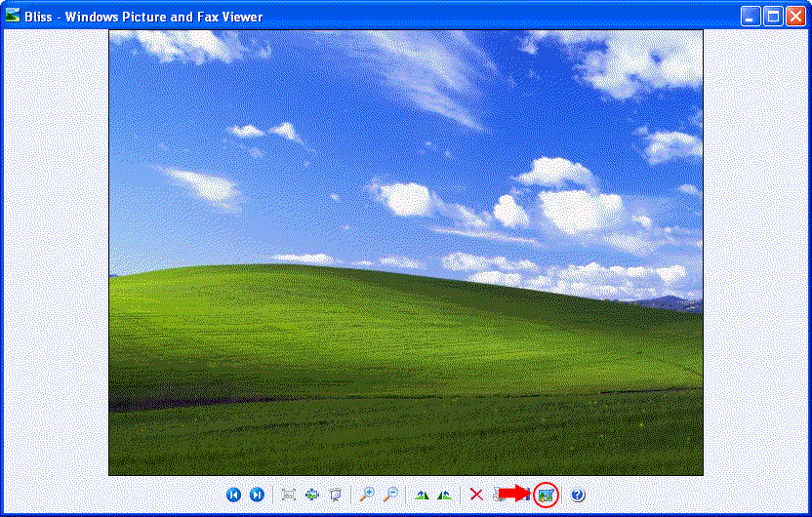Open Help with the question mark icon
The height and width of the screenshot is (517, 812).
pyautogui.click(x=578, y=495)
